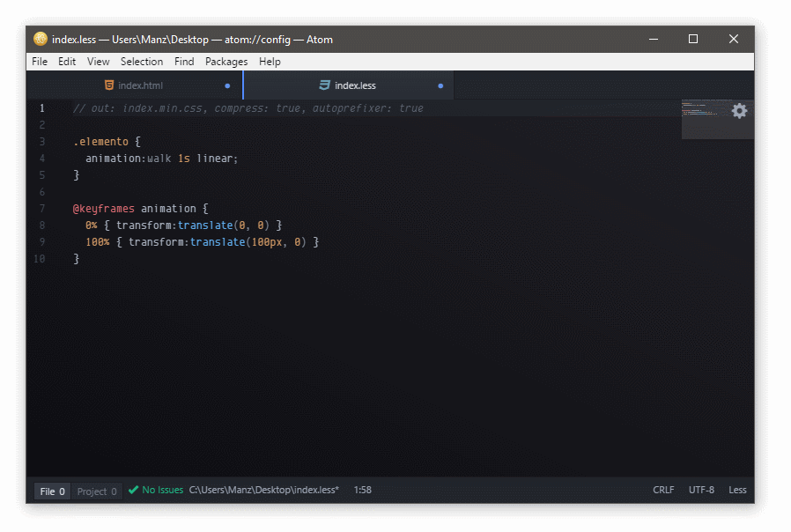The height and width of the screenshot is (532, 791).
Task: Show File linter issues in status bar
Action: coord(53,491)
